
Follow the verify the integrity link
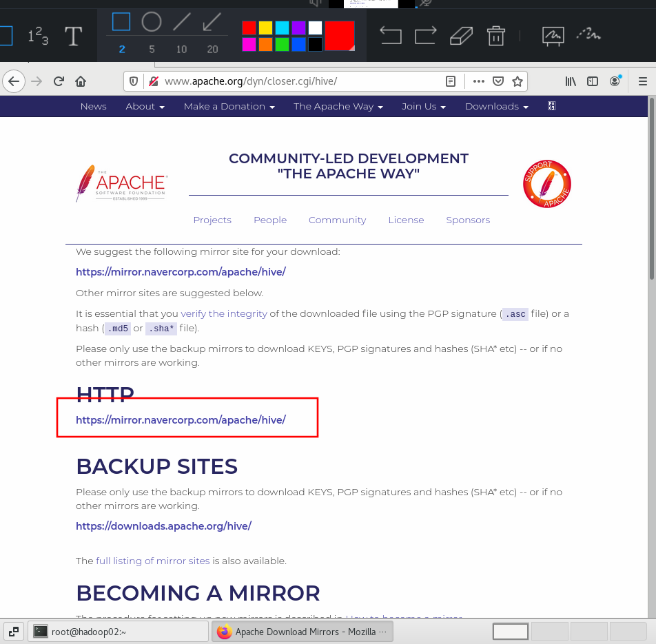pos(224,313)
